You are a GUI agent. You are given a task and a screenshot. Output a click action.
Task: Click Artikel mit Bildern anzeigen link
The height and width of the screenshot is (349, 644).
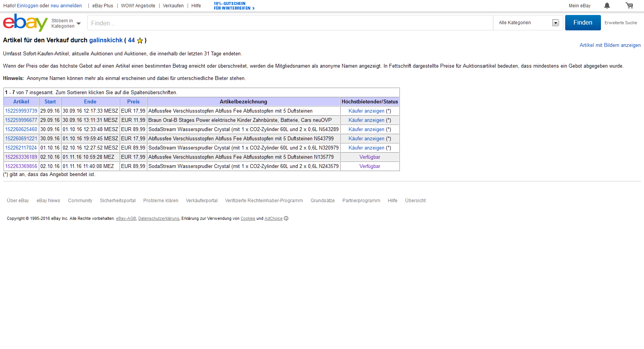pos(610,45)
